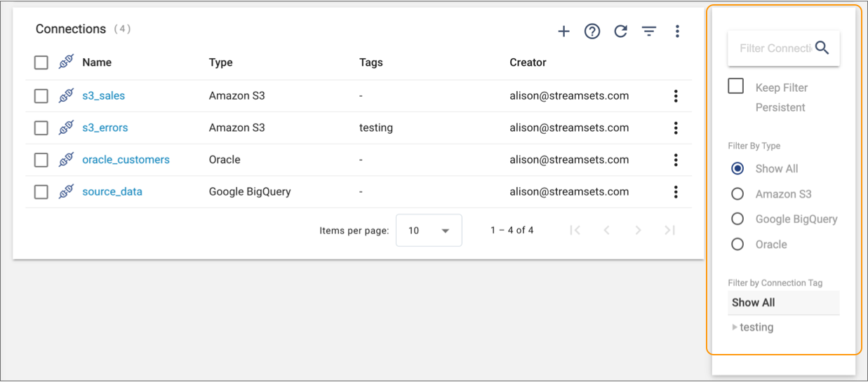The image size is (868, 382).
Task: Enable Keep Filter Persistent checkbox
Action: [x=736, y=86]
